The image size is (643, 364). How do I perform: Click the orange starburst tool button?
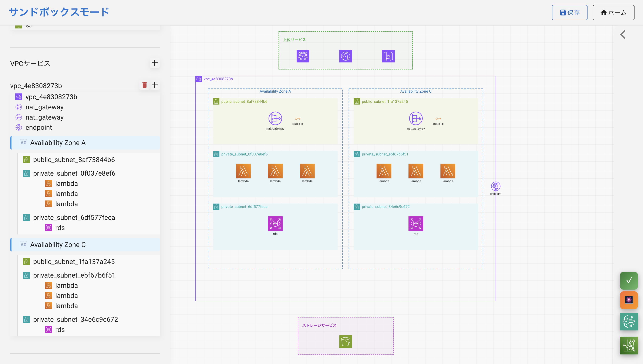click(x=629, y=300)
